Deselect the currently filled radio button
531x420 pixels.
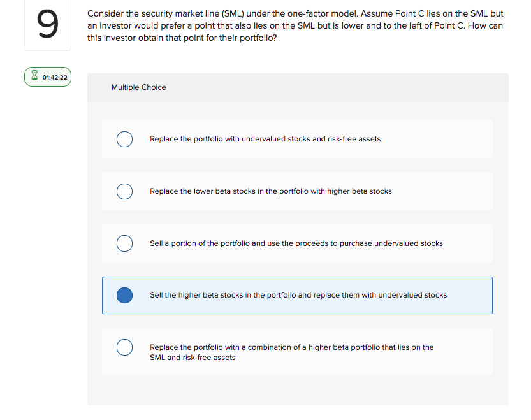pyautogui.click(x=124, y=295)
